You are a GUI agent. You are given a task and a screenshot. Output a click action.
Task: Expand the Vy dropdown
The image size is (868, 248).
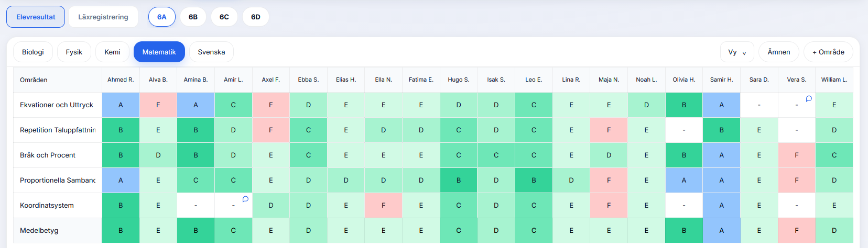(737, 52)
